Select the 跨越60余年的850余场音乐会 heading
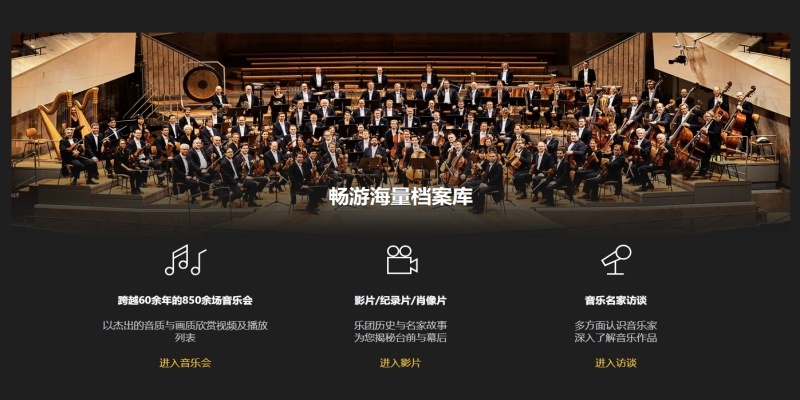The image size is (800, 400). coord(185,301)
